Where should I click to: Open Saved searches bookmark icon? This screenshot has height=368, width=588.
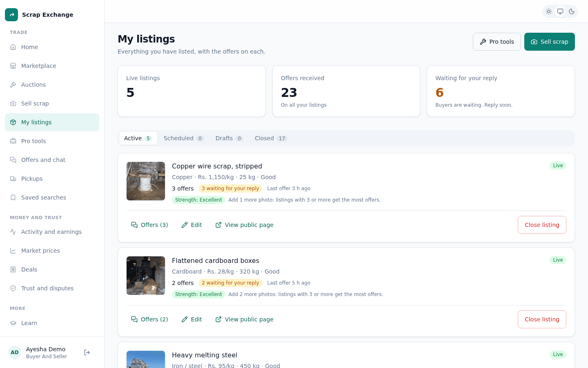coord(13,197)
